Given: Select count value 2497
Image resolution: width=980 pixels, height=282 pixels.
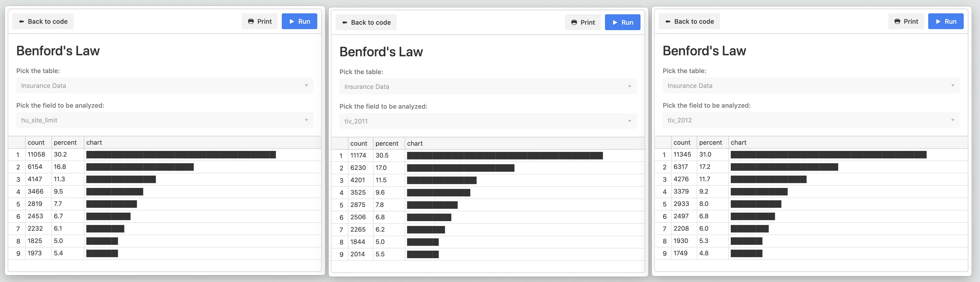Looking at the screenshot, I should tap(681, 216).
